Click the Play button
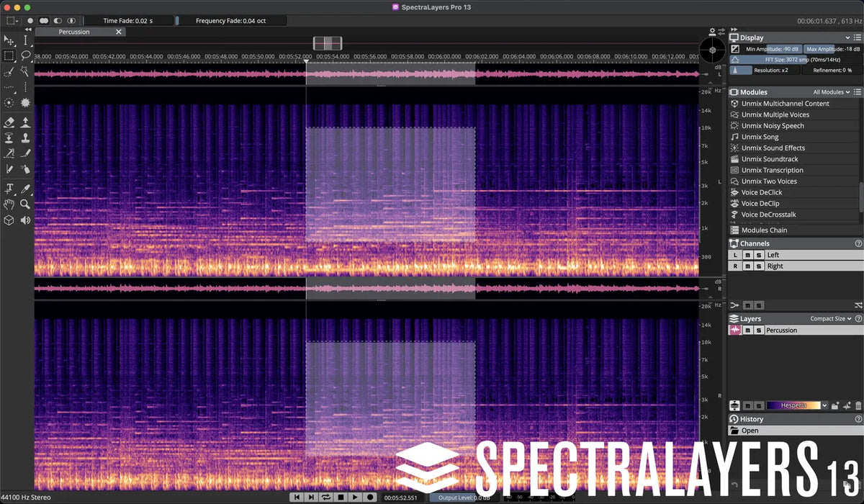Viewport: 864px width, 504px height. point(356,497)
